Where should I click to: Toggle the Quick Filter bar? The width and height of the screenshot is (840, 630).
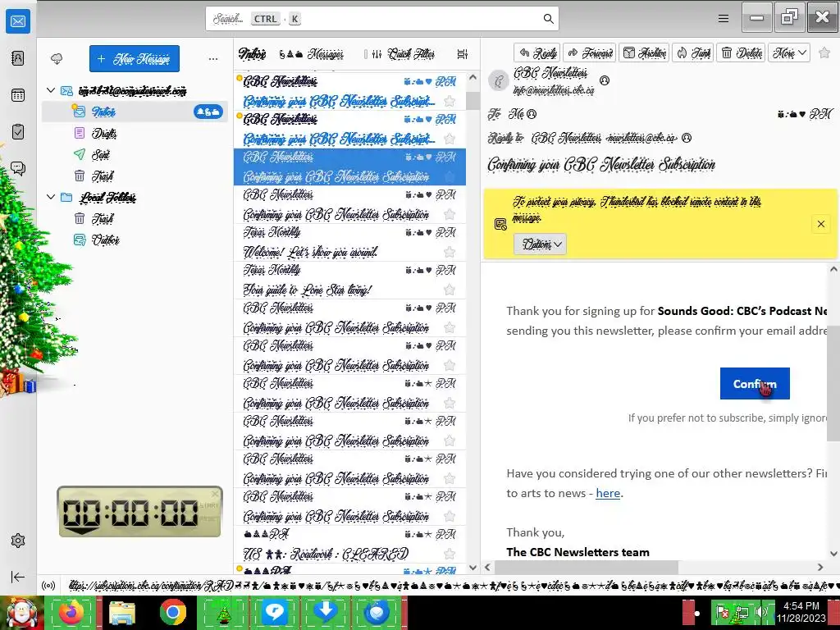402,54
